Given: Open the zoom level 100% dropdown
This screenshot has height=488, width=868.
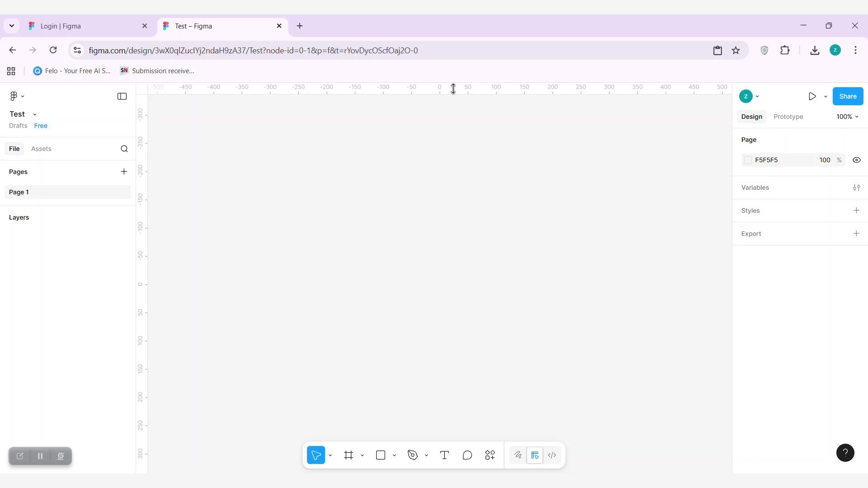Looking at the screenshot, I should [x=847, y=117].
